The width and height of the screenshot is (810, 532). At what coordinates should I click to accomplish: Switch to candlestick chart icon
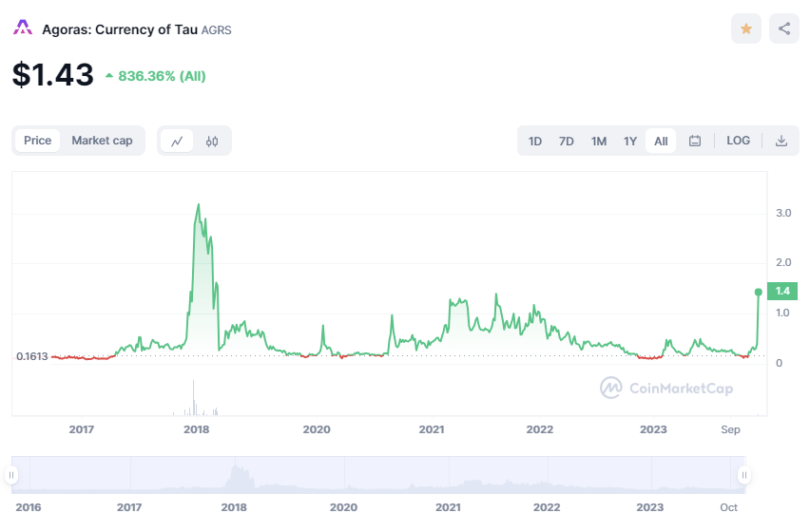click(x=212, y=141)
